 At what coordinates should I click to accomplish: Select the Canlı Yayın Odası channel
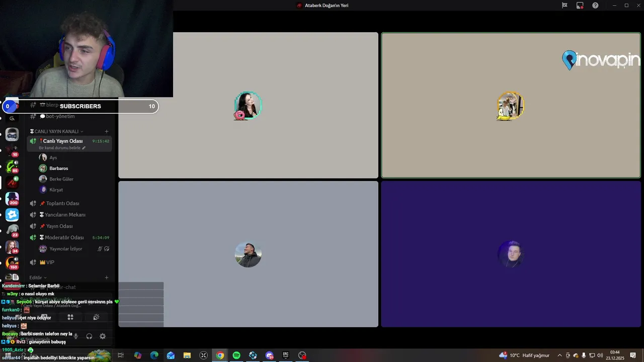pyautogui.click(x=69, y=144)
